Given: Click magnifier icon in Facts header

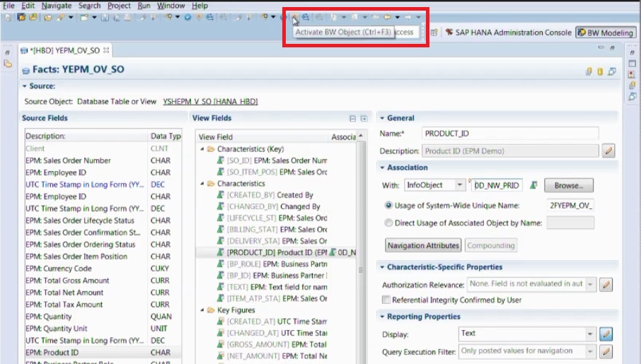Looking at the screenshot, I should [x=611, y=71].
